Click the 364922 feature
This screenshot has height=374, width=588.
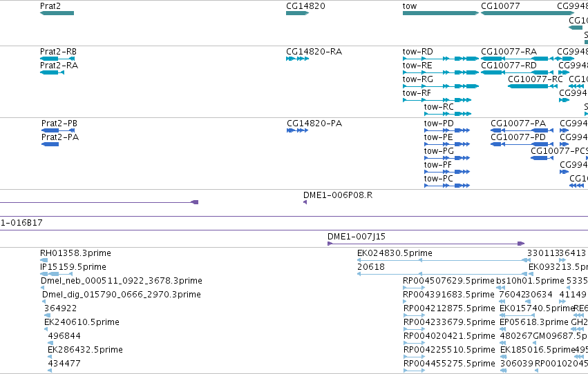click(47, 315)
